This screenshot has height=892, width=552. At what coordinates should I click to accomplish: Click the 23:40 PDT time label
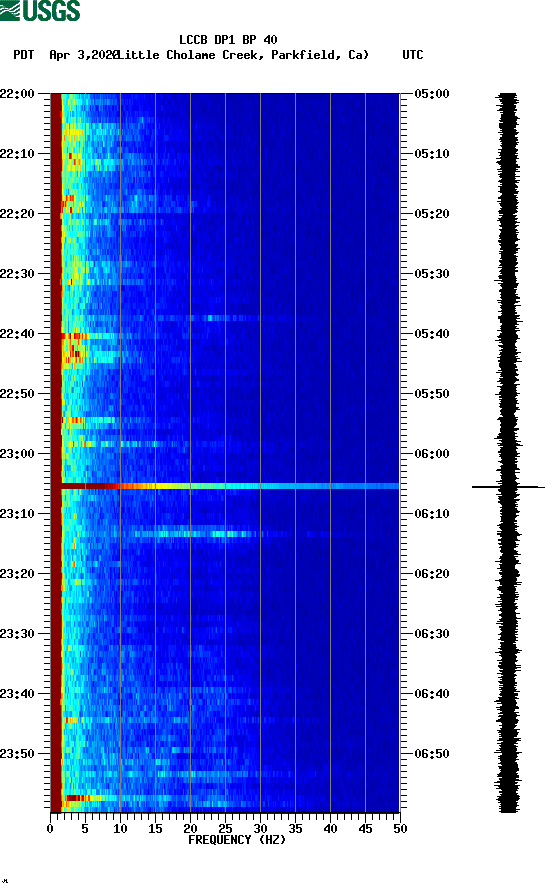pos(17,694)
